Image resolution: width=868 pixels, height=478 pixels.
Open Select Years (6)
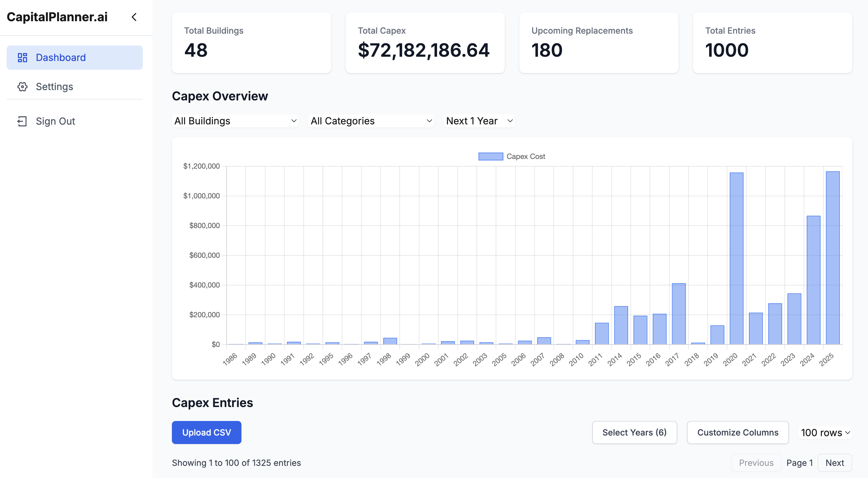[x=634, y=432]
